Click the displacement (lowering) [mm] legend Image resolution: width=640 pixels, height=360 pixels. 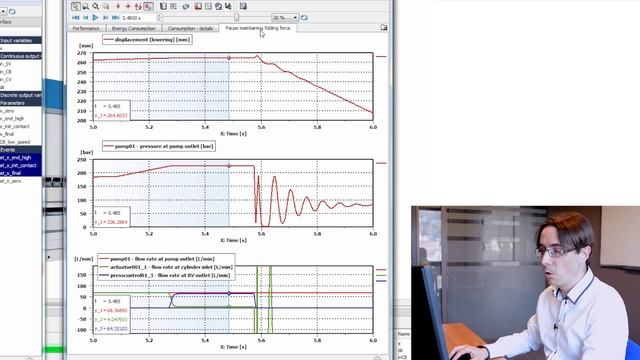tap(147, 40)
